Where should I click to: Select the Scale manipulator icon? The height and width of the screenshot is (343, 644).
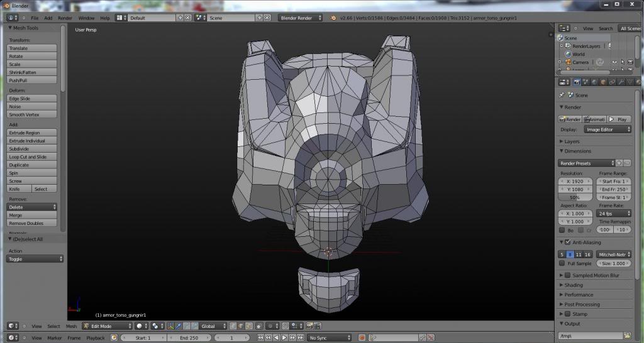[195, 326]
